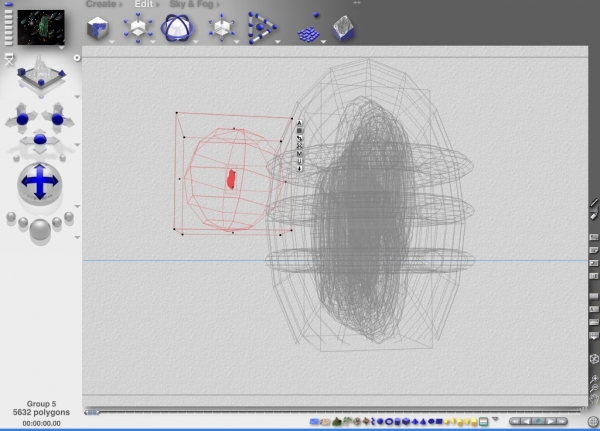600x431 pixels.
Task: Select the Randomize tool with blue spheres
Action: 310,29
